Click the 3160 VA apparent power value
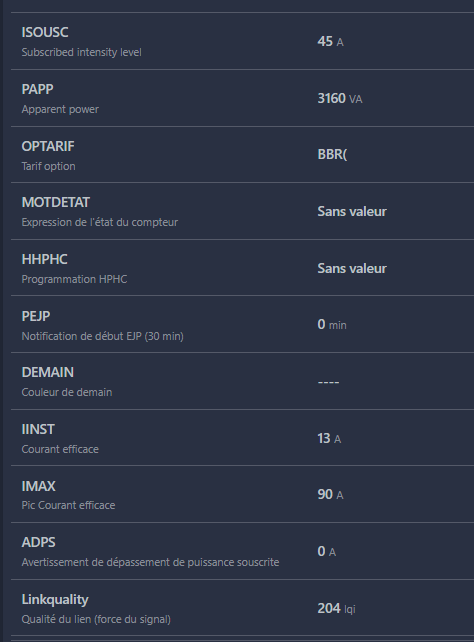This screenshot has height=642, width=474. [x=340, y=98]
